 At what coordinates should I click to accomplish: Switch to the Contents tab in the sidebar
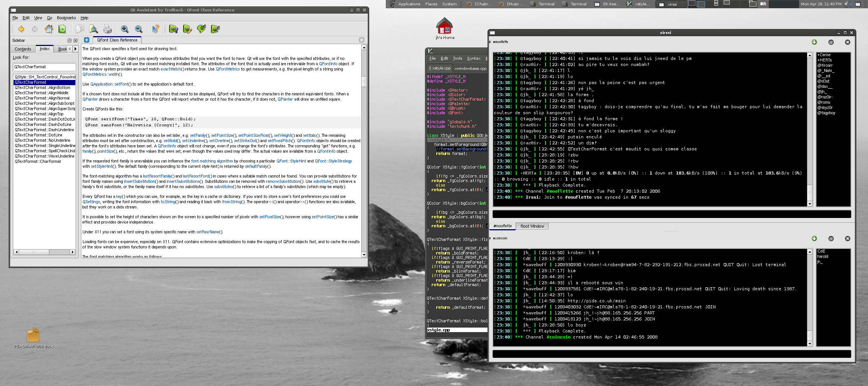tap(23, 49)
